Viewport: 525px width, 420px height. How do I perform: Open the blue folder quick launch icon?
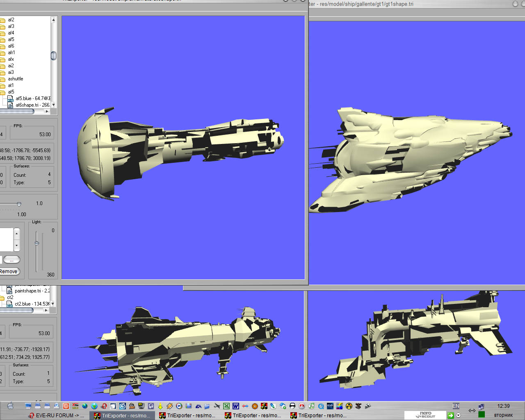pos(208,406)
